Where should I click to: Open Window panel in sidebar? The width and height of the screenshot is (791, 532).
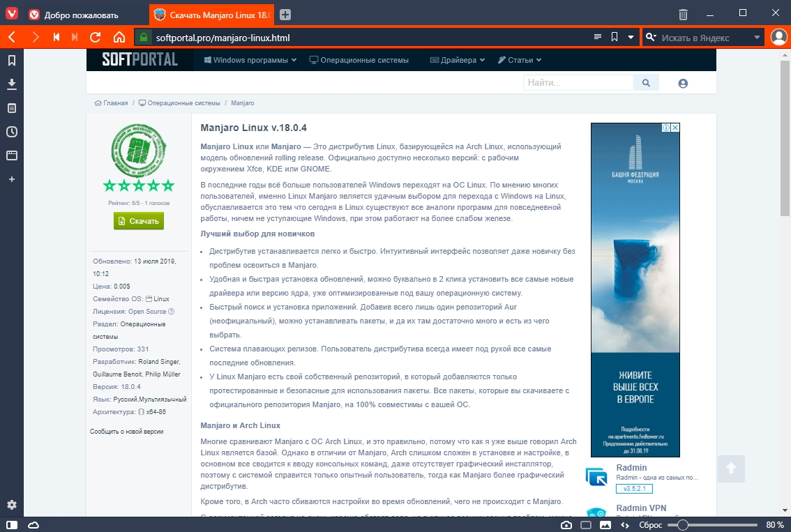[x=12, y=155]
